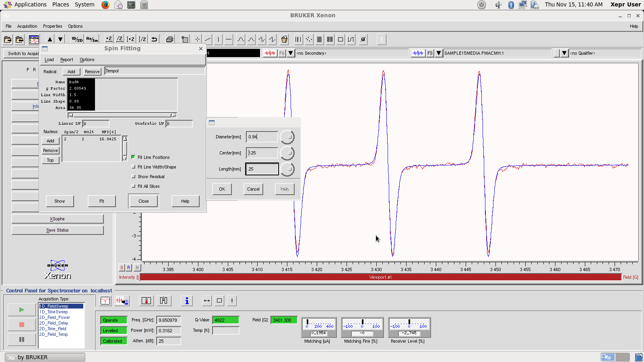Click OK in the dimensions dialog

point(222,189)
